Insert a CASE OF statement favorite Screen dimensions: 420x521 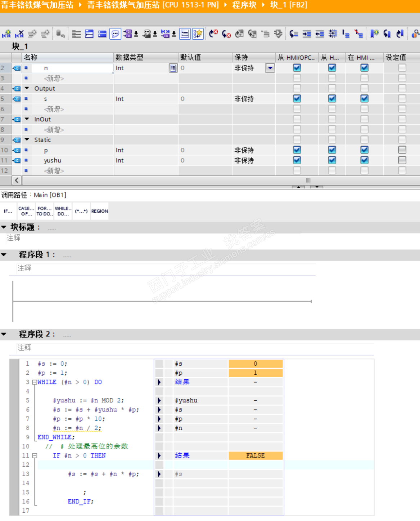pos(26,211)
